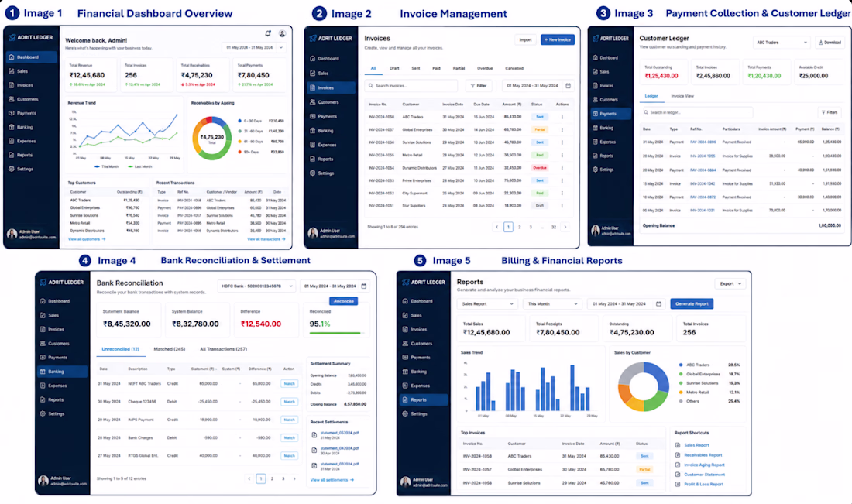Switch to Matched (245) tab in Image 4
The width and height of the screenshot is (852, 504).
(169, 349)
